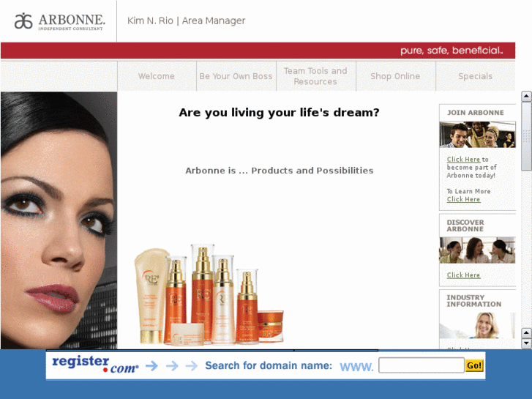This screenshot has width=532, height=399.
Task: Click the 'JOIN ARBONNE' heading
Action: [476, 113]
